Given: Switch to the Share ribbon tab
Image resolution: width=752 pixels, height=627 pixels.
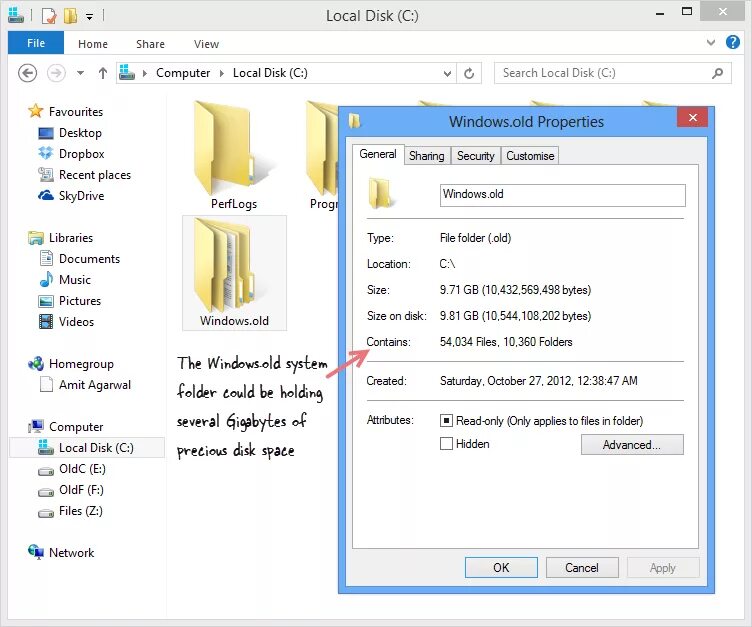Looking at the screenshot, I should 150,44.
